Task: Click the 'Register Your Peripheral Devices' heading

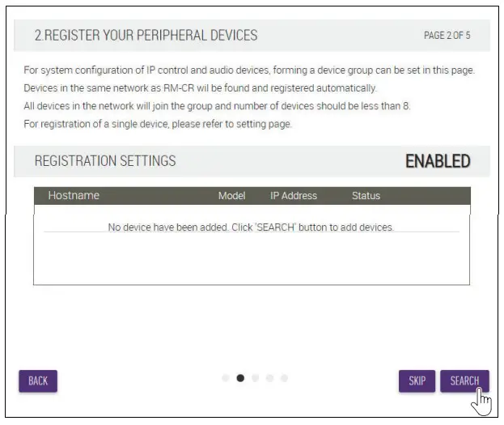Action: [x=146, y=36]
